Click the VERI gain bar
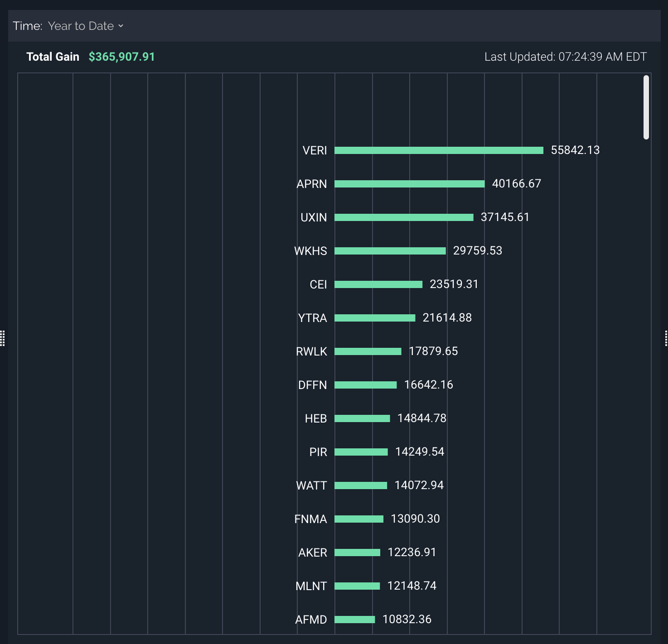 click(x=439, y=150)
